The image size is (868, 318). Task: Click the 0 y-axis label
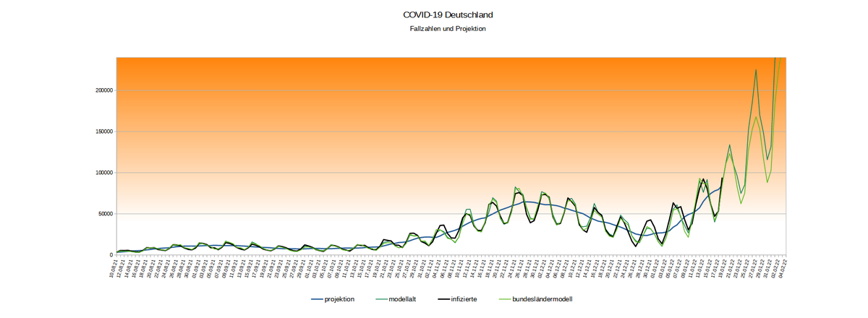coord(110,255)
